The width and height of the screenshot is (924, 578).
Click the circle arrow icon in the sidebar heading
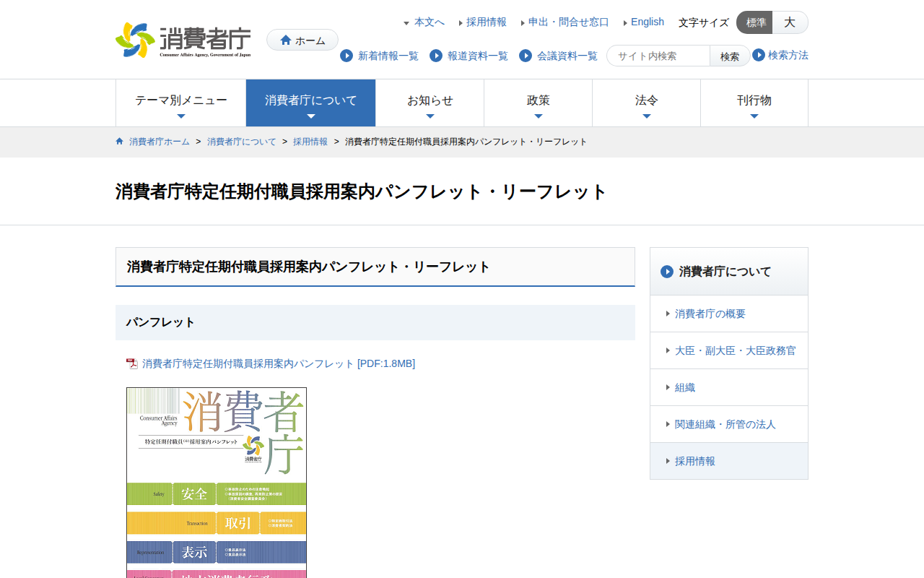667,272
